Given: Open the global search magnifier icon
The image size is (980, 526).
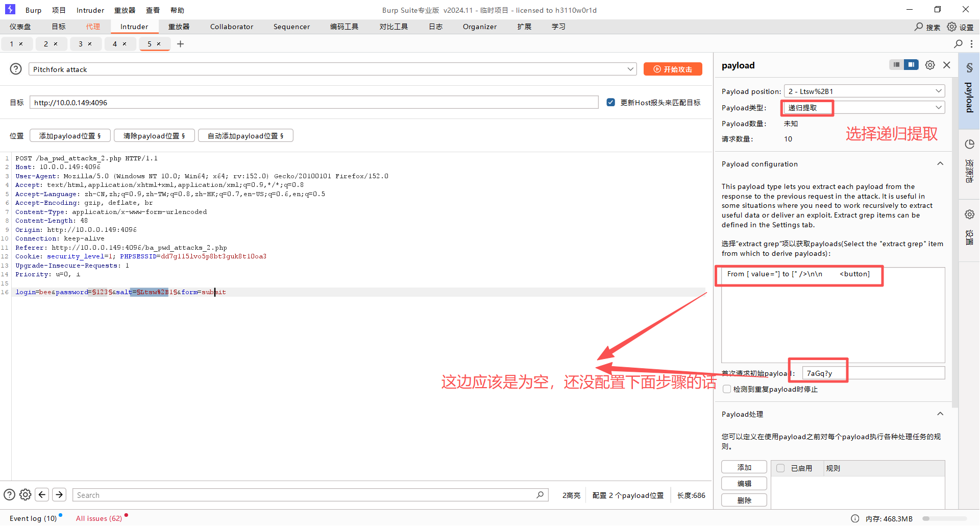Looking at the screenshot, I should (919, 27).
